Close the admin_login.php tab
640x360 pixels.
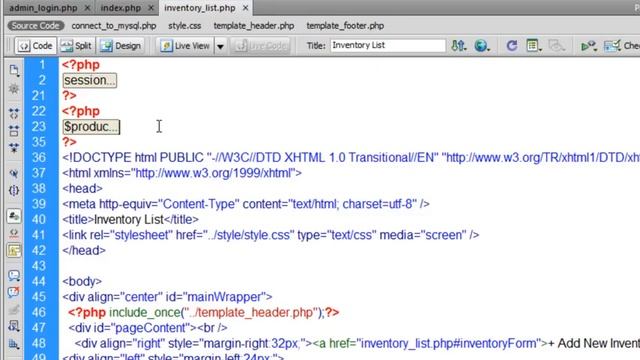click(87, 8)
